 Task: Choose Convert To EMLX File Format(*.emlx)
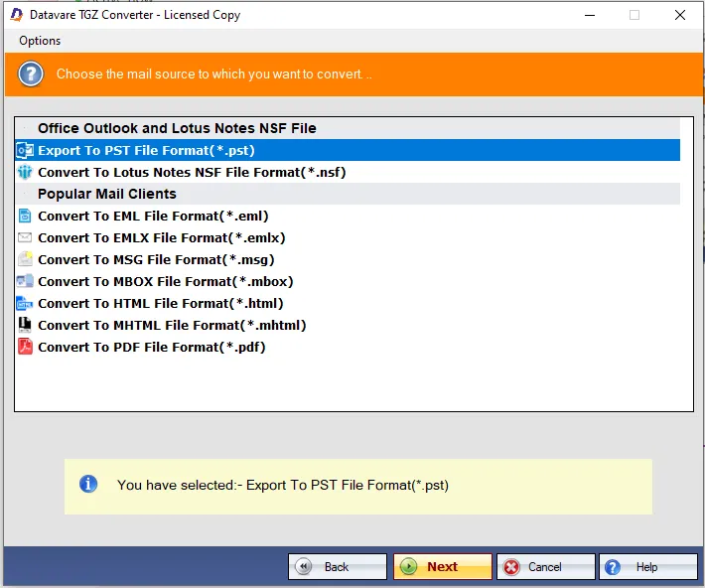(348, 237)
